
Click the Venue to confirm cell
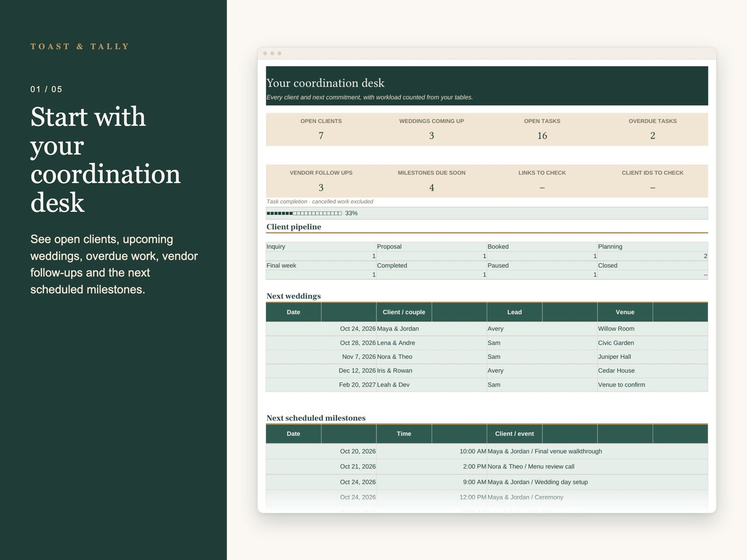click(653, 385)
